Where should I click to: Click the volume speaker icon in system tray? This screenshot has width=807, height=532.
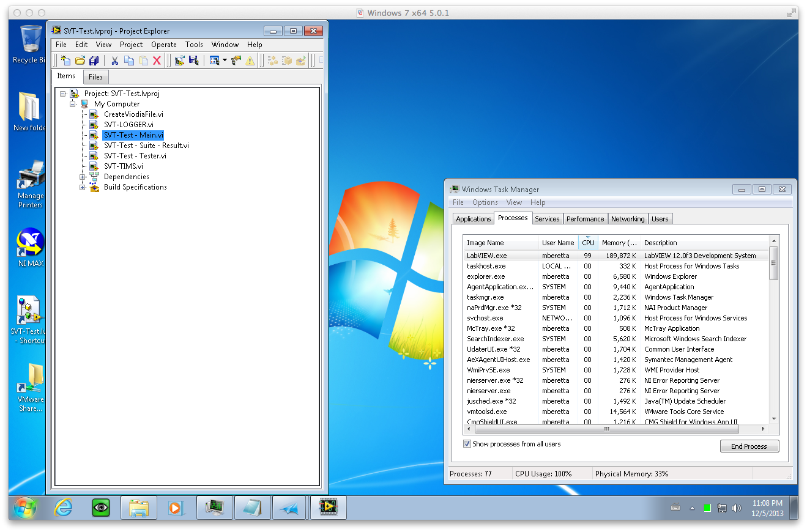[x=737, y=508]
